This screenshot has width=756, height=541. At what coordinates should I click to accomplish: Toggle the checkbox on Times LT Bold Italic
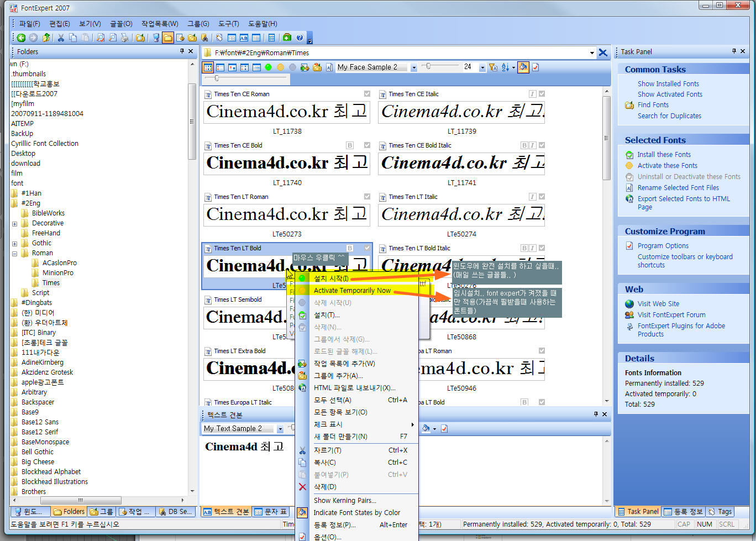542,248
